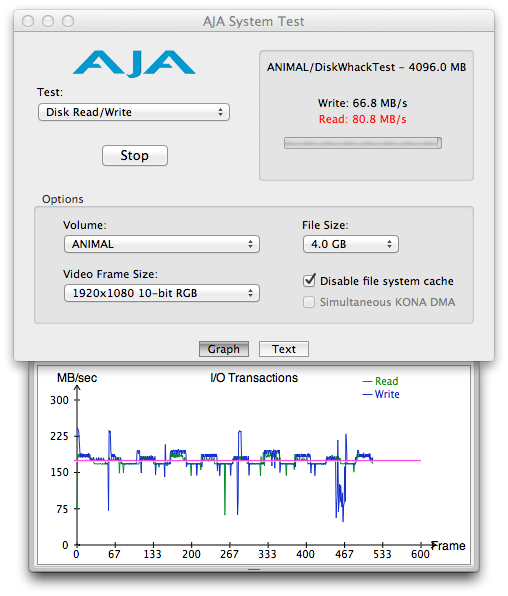Open the File Size dropdown
Screen dimensions: 508x596
point(351,244)
